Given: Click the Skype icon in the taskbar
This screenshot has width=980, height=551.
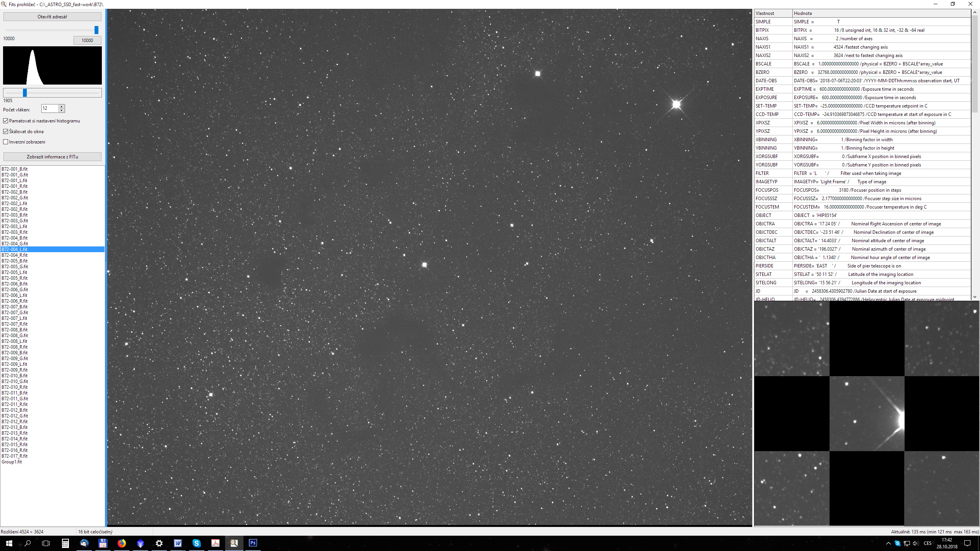Looking at the screenshot, I should pyautogui.click(x=196, y=543).
